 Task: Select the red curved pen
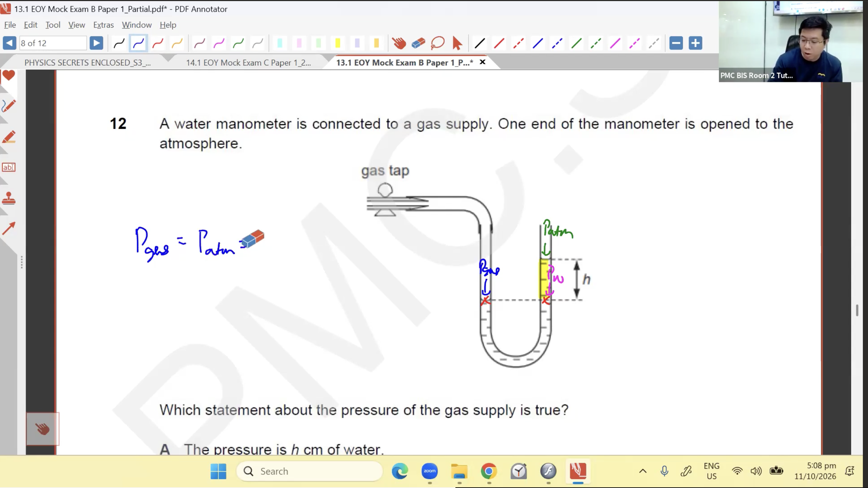click(x=158, y=43)
